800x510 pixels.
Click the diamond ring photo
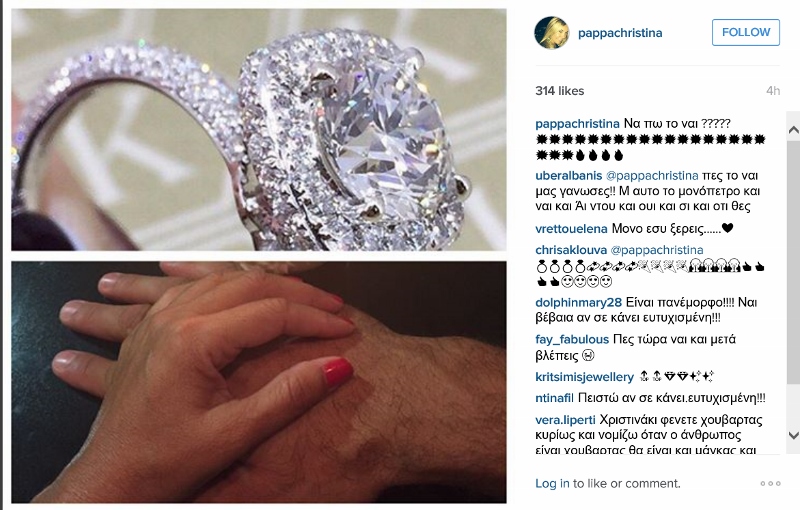259,130
